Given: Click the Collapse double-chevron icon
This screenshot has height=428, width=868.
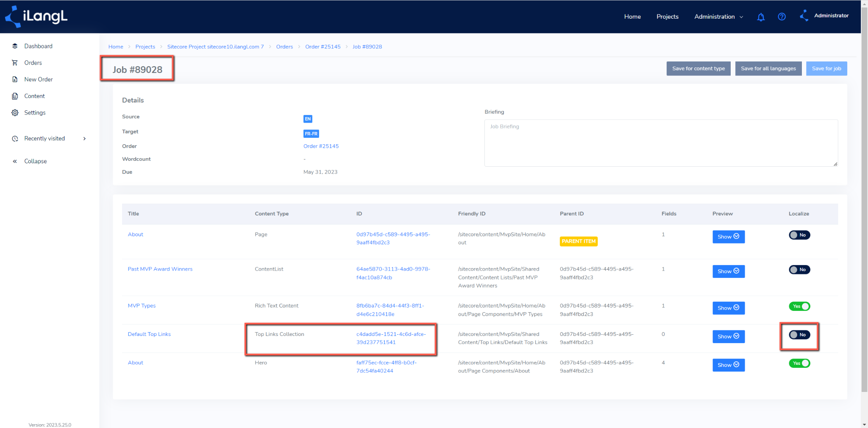Looking at the screenshot, I should point(15,161).
